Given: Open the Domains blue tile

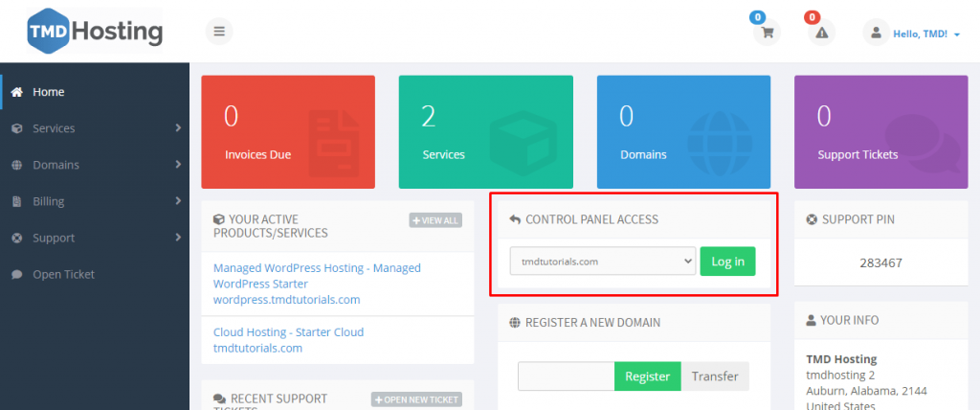Looking at the screenshot, I should [683, 131].
